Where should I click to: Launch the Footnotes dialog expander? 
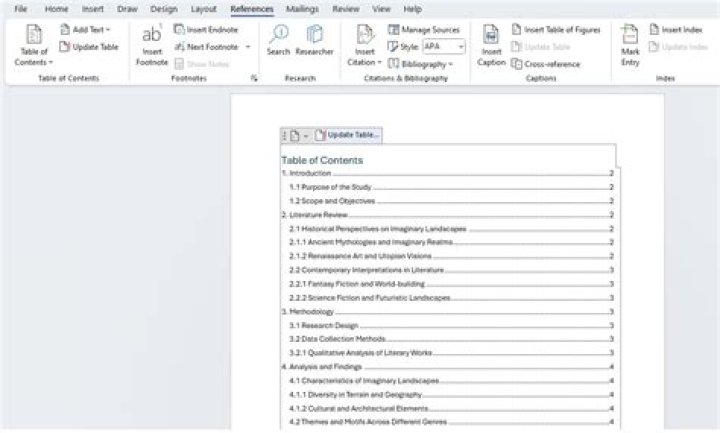[x=254, y=78]
